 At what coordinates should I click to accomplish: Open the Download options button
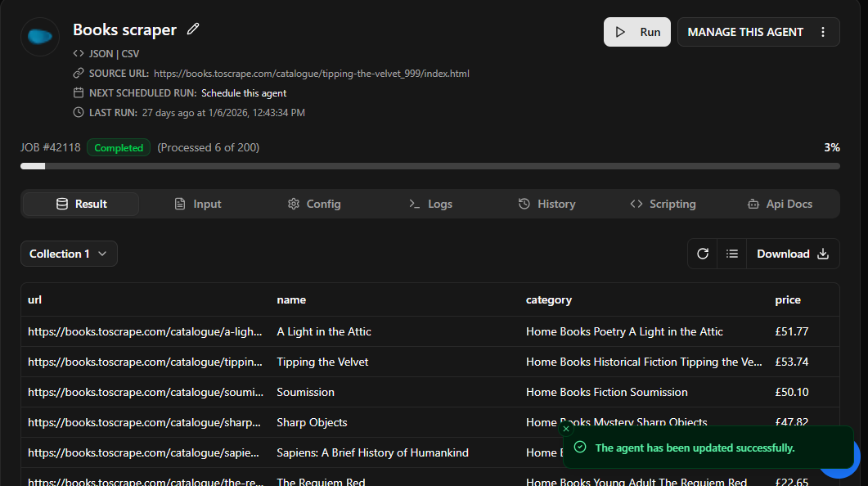click(x=793, y=254)
